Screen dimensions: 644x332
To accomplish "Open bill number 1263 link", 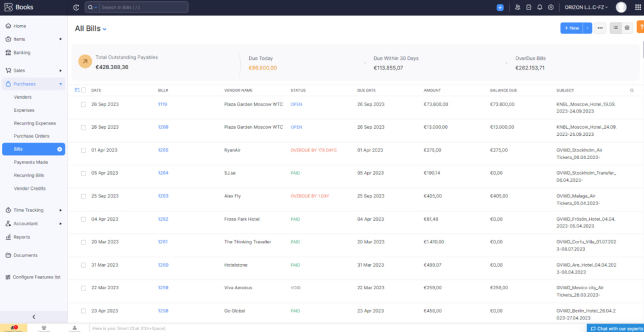I will click(x=163, y=196).
